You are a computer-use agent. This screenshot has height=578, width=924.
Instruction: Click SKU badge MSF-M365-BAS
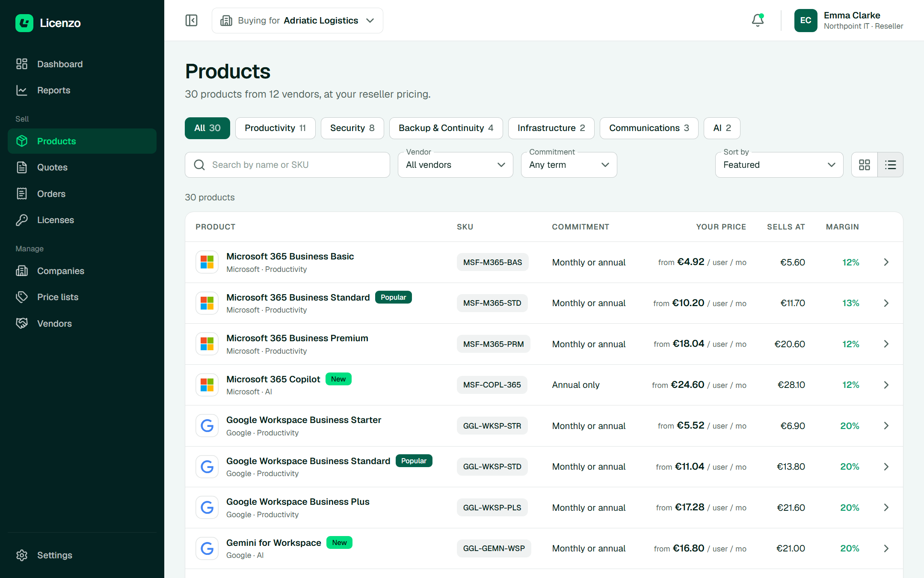[x=492, y=262]
